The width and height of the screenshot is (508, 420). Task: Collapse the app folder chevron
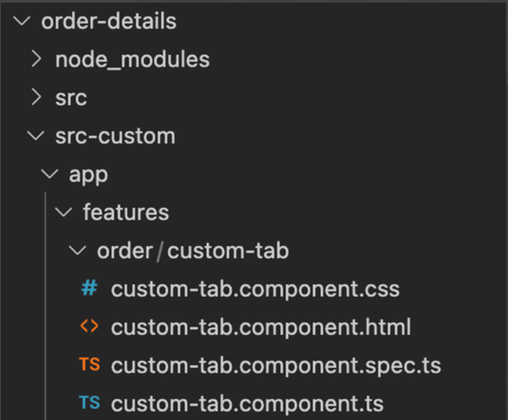[50, 175]
